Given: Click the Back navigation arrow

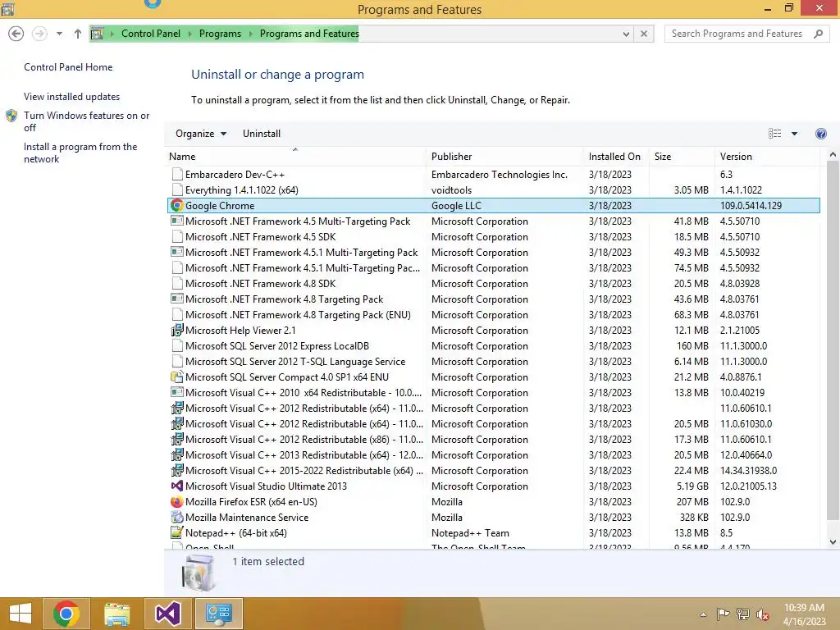Looking at the screenshot, I should pyautogui.click(x=16, y=34).
